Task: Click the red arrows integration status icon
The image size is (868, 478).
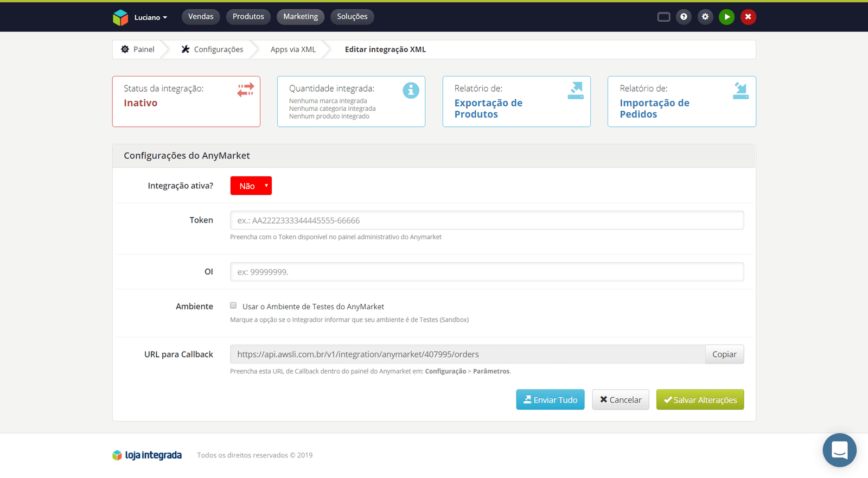Action: pyautogui.click(x=245, y=90)
